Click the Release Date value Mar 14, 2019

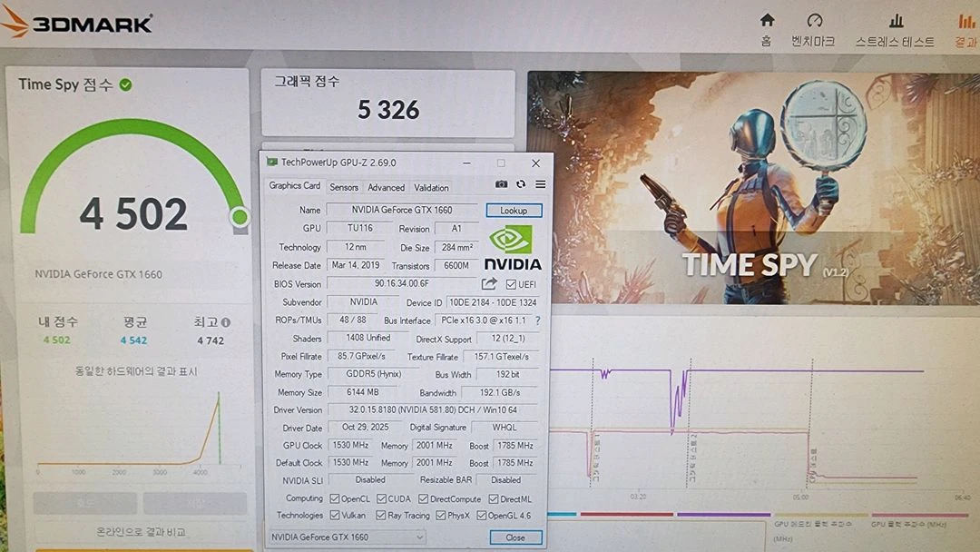356,265
